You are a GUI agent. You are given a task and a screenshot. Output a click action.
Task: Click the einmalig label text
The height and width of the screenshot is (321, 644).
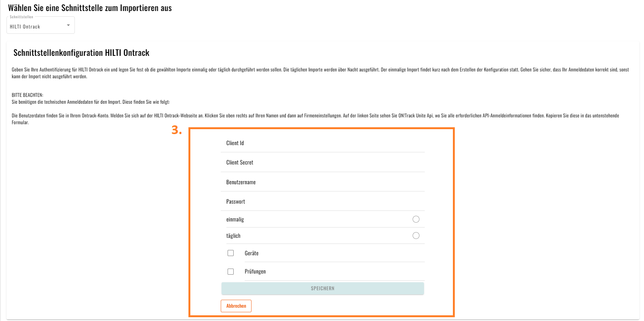tap(235, 220)
